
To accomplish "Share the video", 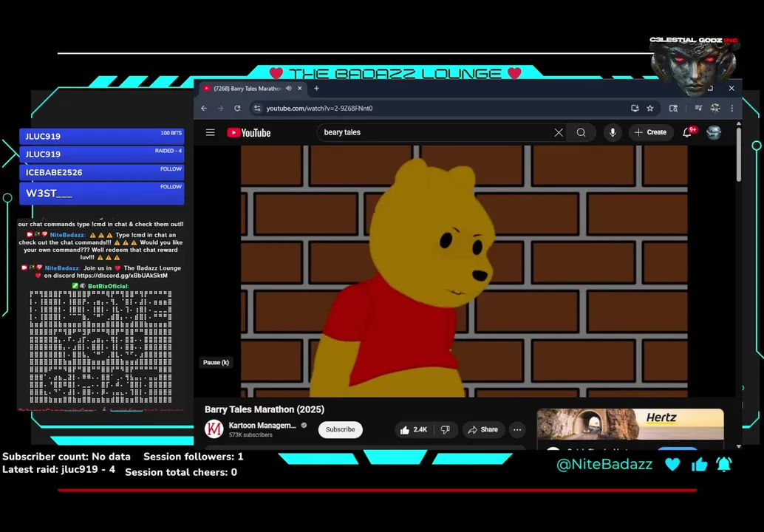I will (x=483, y=430).
